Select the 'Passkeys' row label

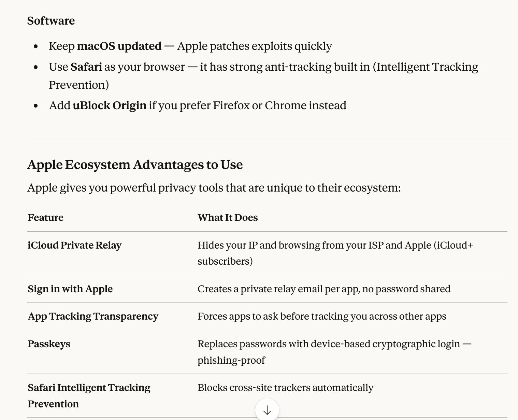[49, 344]
